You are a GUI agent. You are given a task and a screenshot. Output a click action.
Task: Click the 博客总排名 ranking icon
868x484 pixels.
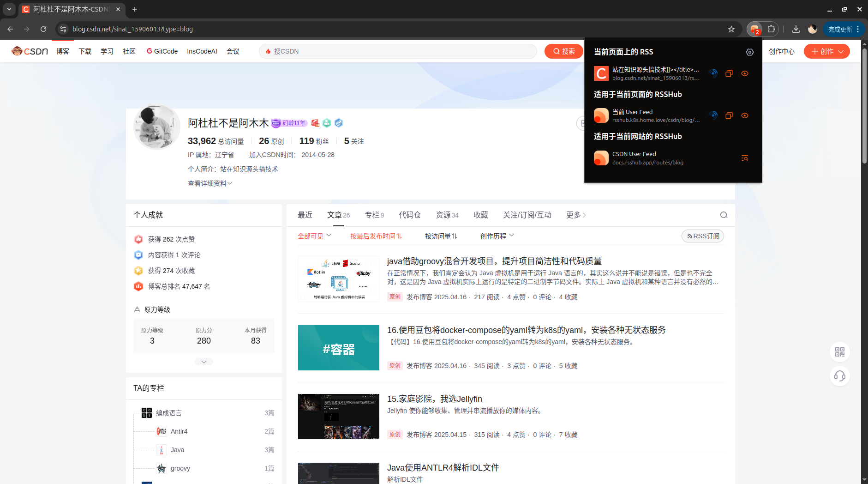coord(138,286)
